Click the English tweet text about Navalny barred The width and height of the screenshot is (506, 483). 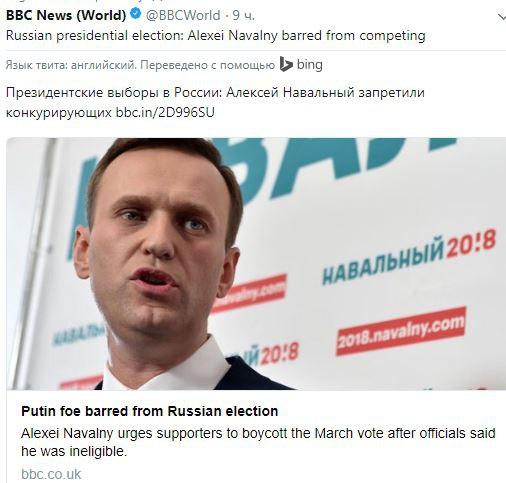(216, 35)
